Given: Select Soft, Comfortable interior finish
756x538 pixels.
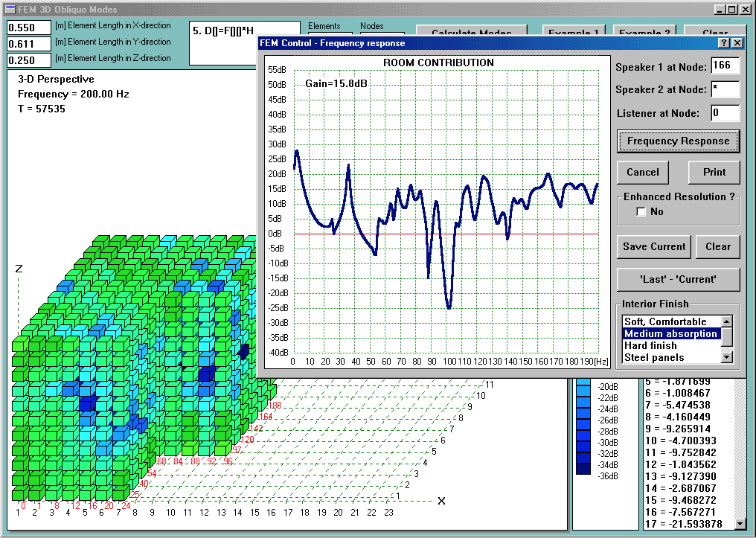Looking at the screenshot, I should coord(671,321).
